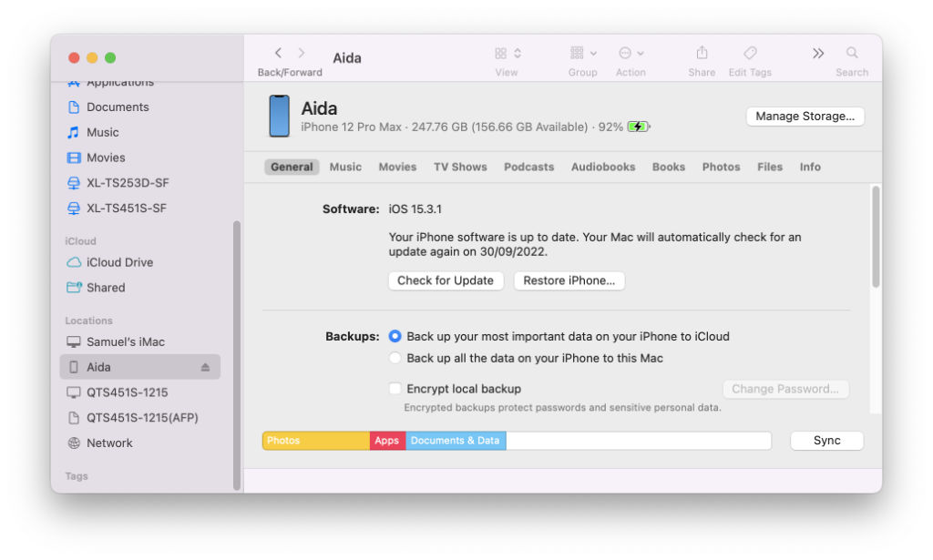
Task: Click the yellow Photos storage segment
Action: (x=315, y=441)
